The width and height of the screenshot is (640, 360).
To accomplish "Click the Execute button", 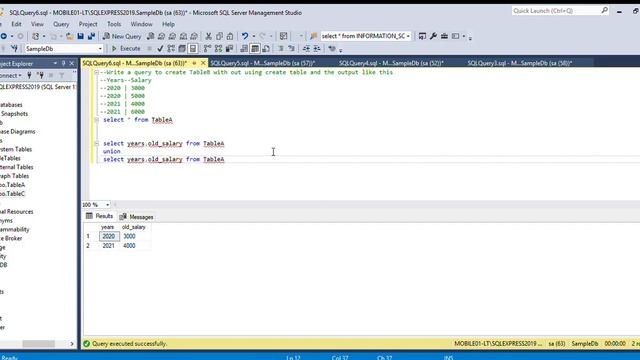I will point(126,49).
